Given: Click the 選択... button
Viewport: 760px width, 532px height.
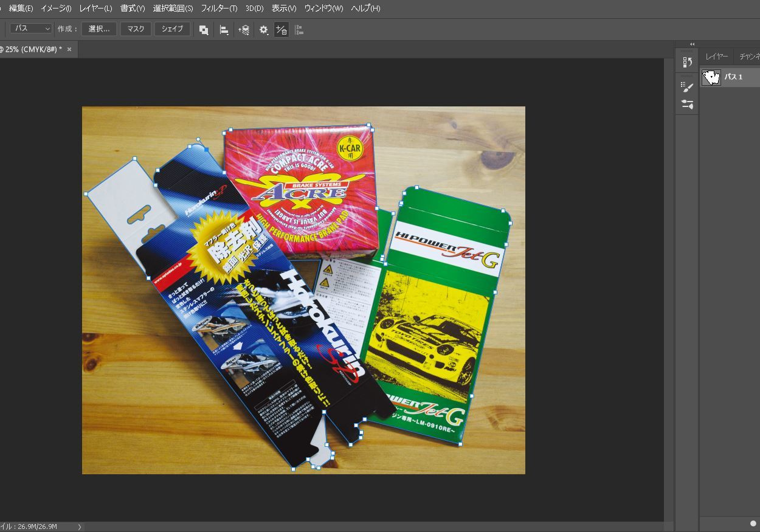Looking at the screenshot, I should pyautogui.click(x=99, y=29).
